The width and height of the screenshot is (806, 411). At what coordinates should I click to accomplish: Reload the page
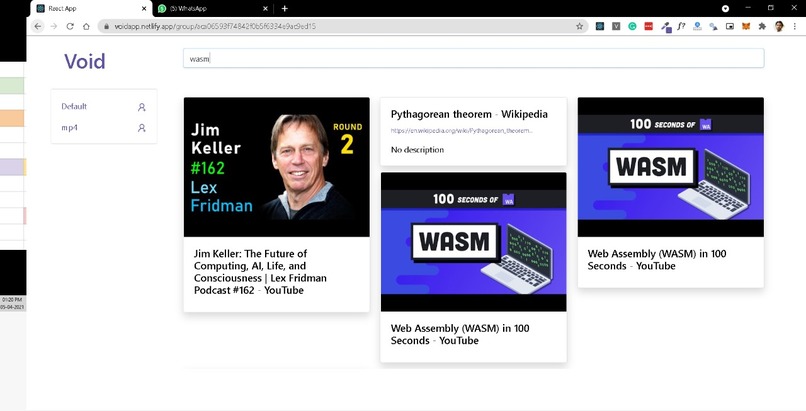[x=70, y=26]
